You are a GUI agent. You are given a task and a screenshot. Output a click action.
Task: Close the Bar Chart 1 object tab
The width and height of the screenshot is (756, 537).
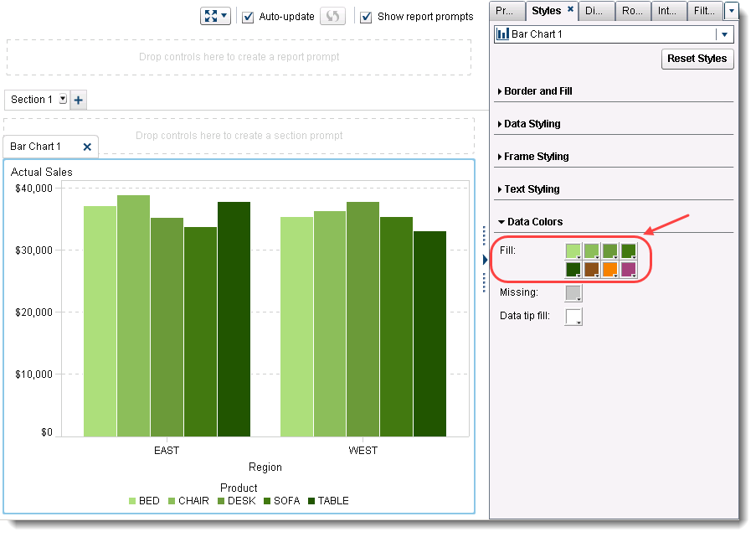87,146
